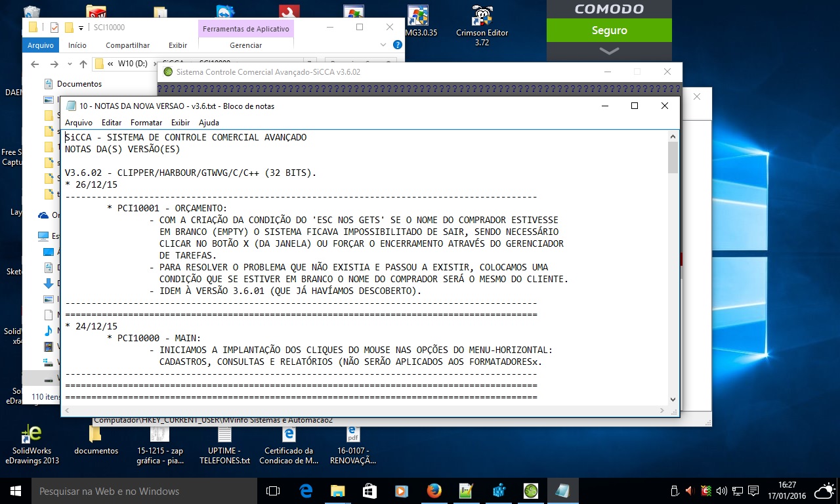Click the '* 26/12/15' date line
This screenshot has height=504, width=840.
coord(91,184)
